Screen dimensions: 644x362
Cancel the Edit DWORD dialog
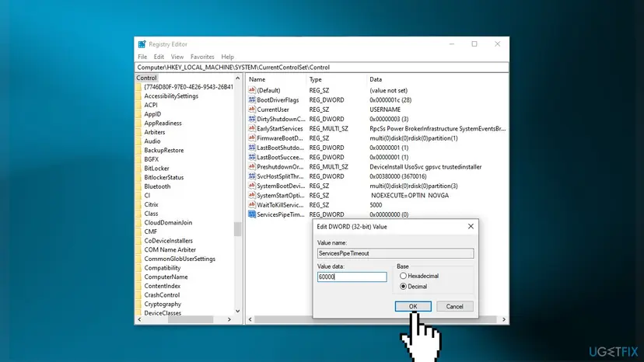coord(455,306)
